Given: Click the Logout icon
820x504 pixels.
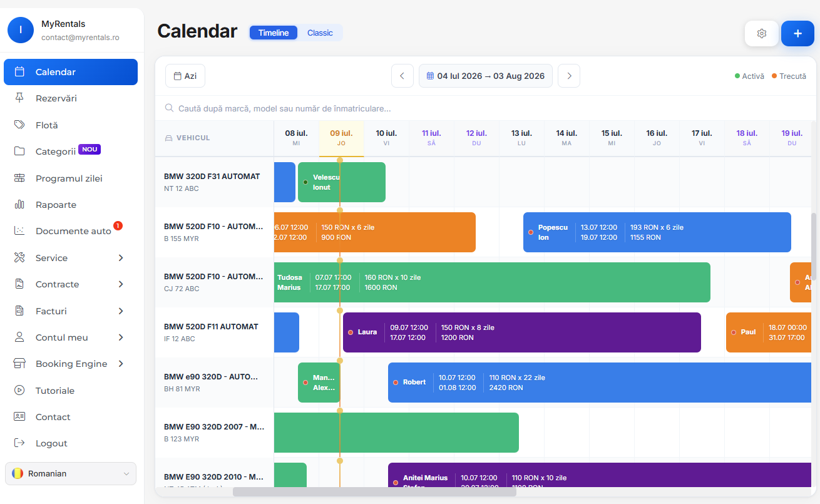Looking at the screenshot, I should click(x=19, y=443).
